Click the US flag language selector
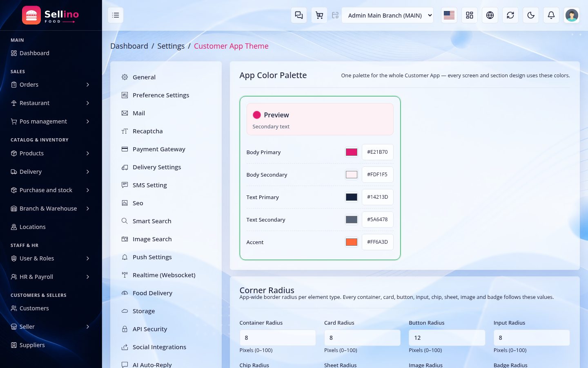588x368 pixels. [x=449, y=15]
